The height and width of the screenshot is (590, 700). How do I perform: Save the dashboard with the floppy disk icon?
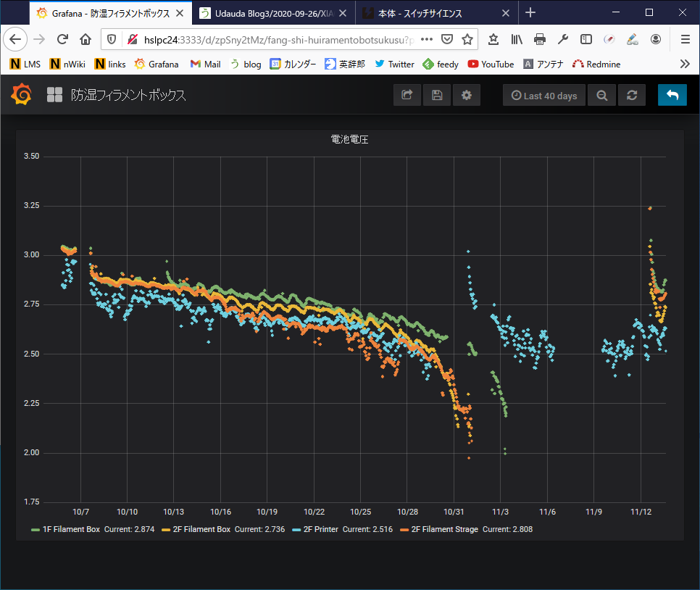pyautogui.click(x=437, y=95)
